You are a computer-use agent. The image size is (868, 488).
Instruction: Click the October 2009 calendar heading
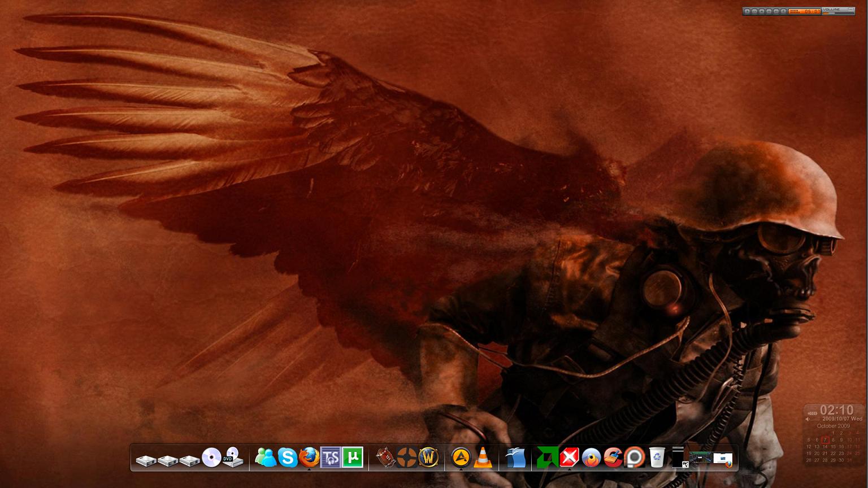pos(834,426)
